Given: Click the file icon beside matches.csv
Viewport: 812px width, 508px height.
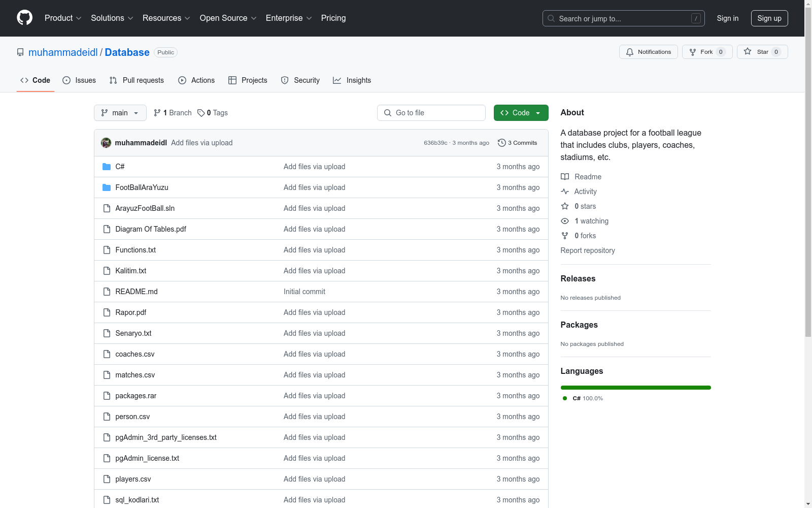Looking at the screenshot, I should [107, 375].
